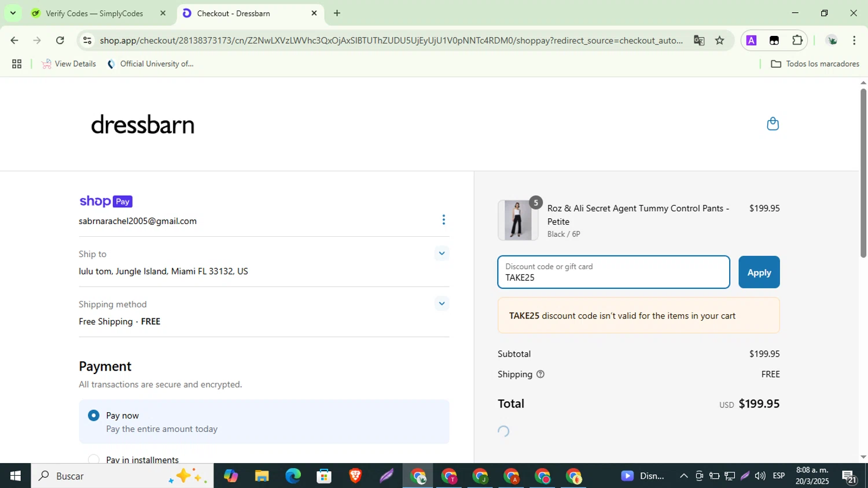Go forward in browser history
This screenshot has height=488, width=868.
[x=37, y=41]
